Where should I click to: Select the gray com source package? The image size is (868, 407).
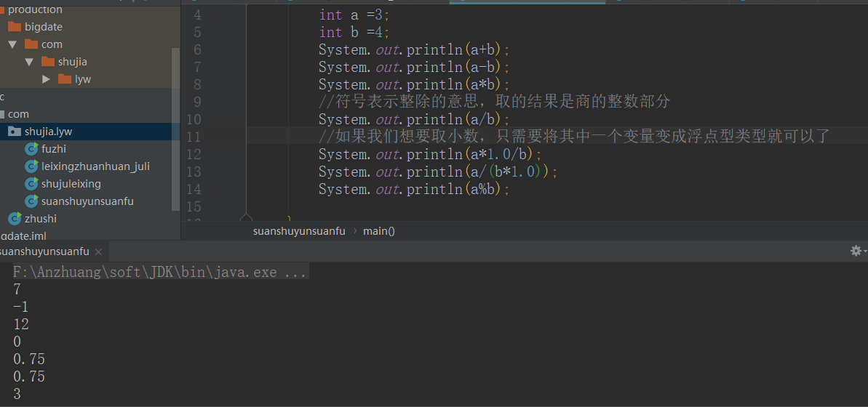[18, 114]
